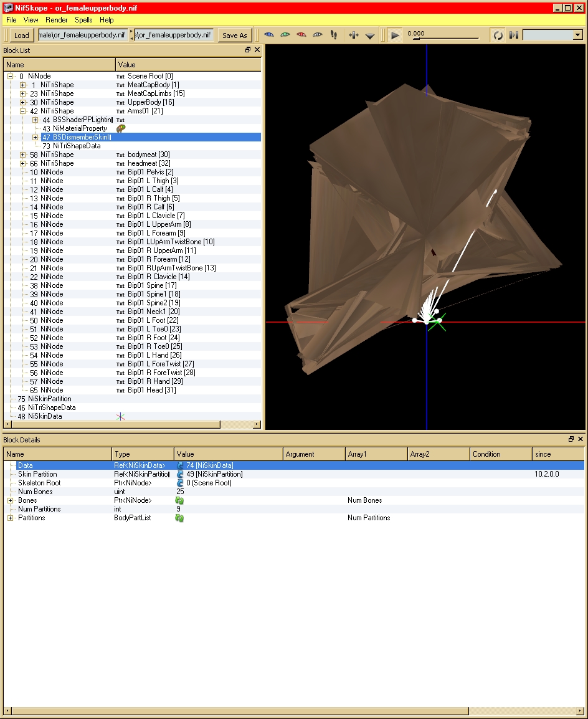Collapse 42 NiTriShape Arms01
588x719 pixels.
(22, 111)
